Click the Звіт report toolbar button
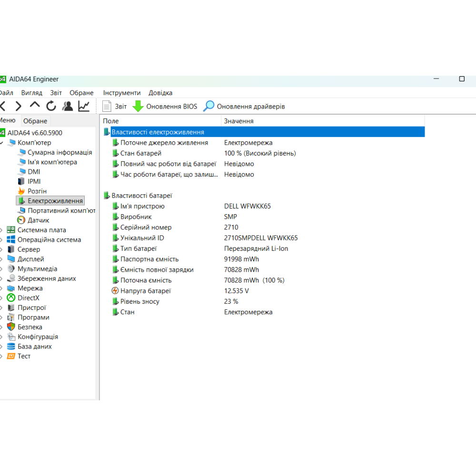The width and height of the screenshot is (476, 476). click(115, 107)
